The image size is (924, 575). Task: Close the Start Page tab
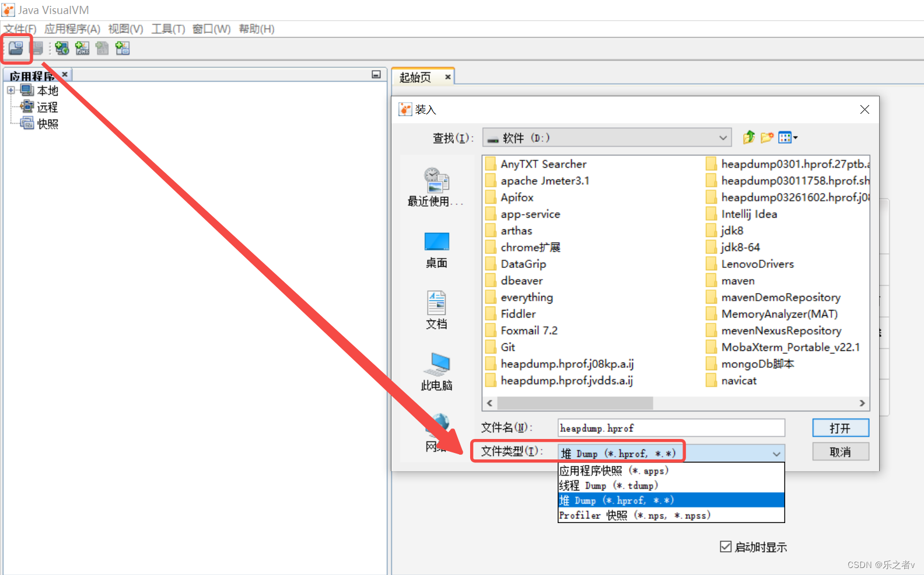[x=448, y=76]
